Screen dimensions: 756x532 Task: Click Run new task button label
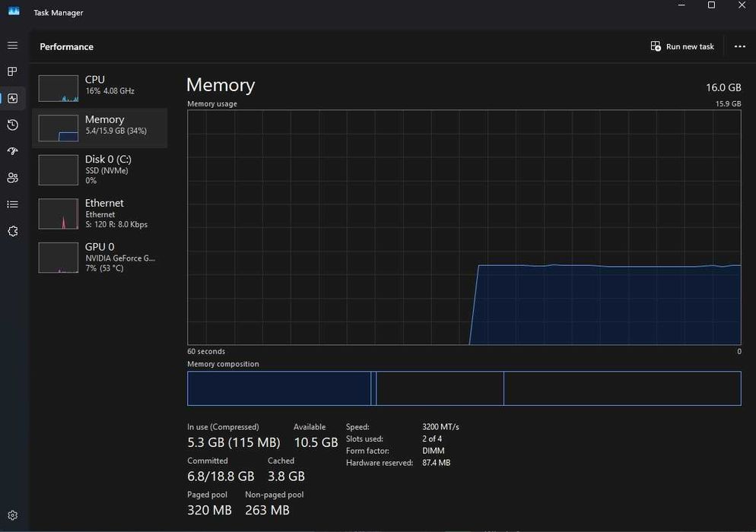(690, 47)
